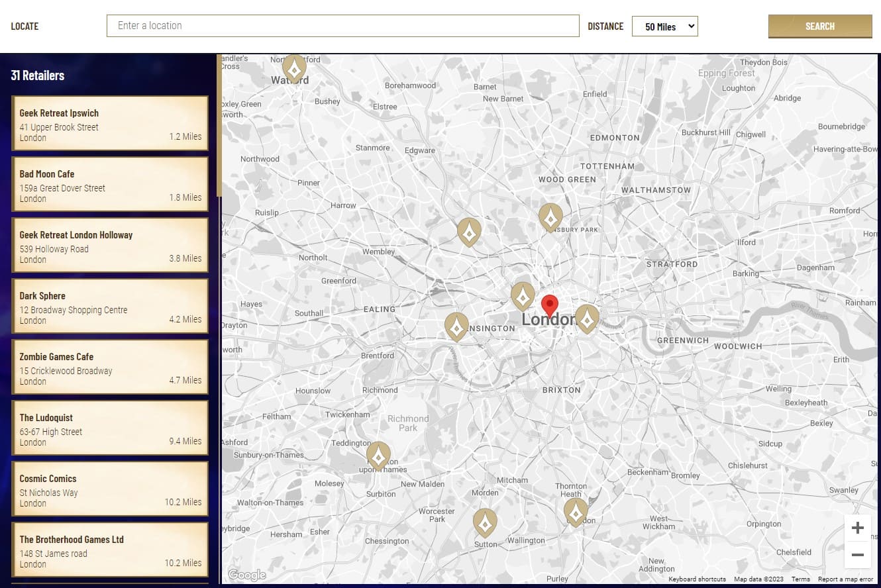This screenshot has height=588, width=881.
Task: Select the Dark Sphere retailer card
Action: 110,306
